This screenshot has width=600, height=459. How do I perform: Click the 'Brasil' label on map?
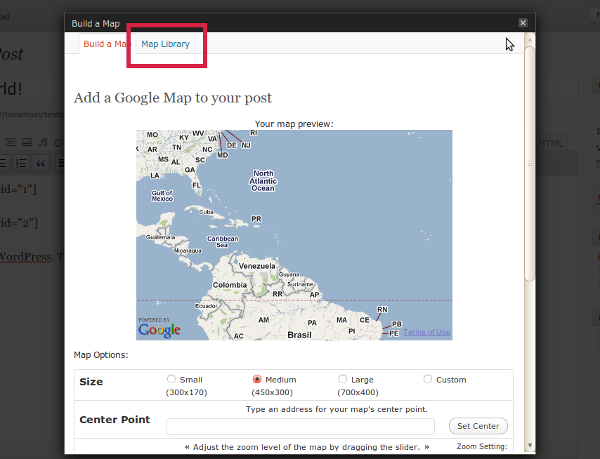click(299, 335)
